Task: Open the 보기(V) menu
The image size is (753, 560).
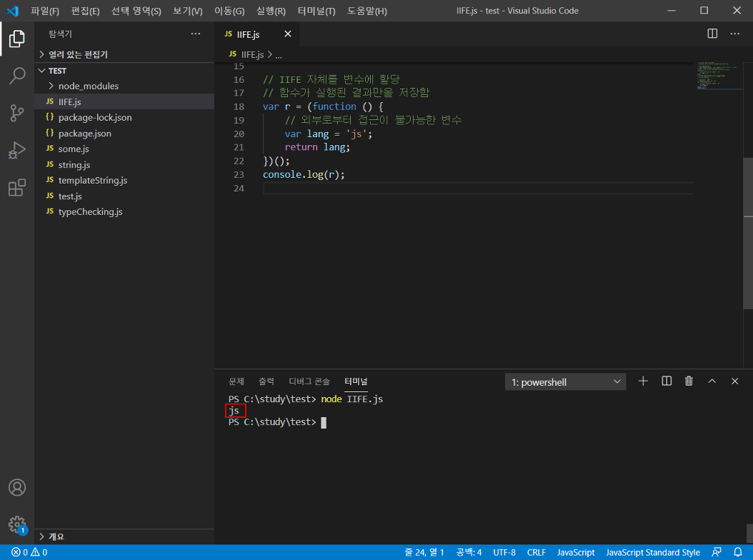Action: point(187,11)
